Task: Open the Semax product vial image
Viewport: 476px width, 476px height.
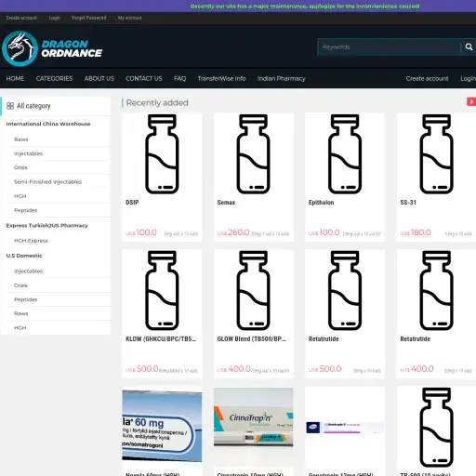Action: tap(253, 154)
